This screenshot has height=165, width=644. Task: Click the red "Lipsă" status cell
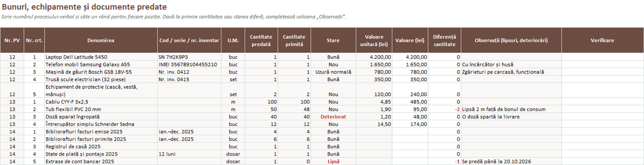click(x=333, y=161)
